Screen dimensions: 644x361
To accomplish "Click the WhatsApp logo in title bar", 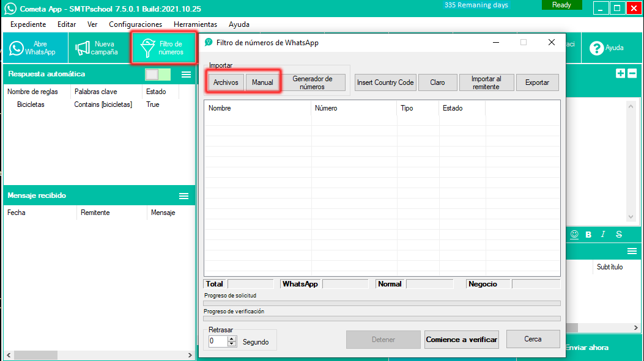I will [10, 9].
